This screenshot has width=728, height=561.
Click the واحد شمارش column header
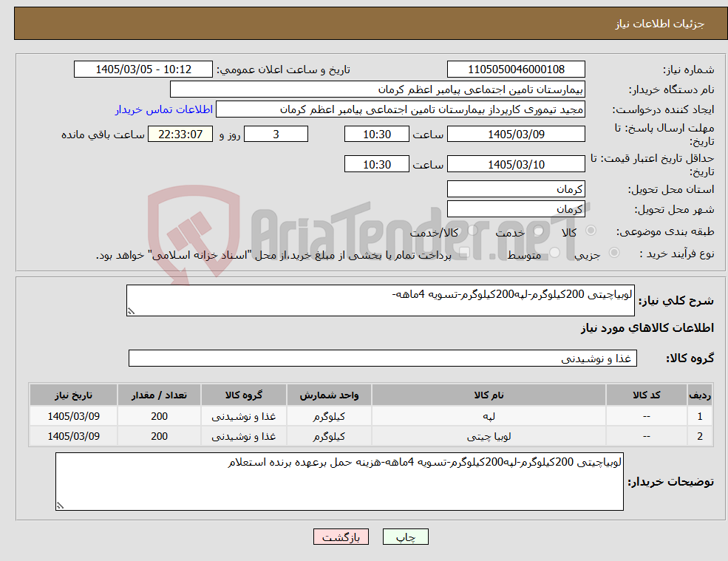329,395
